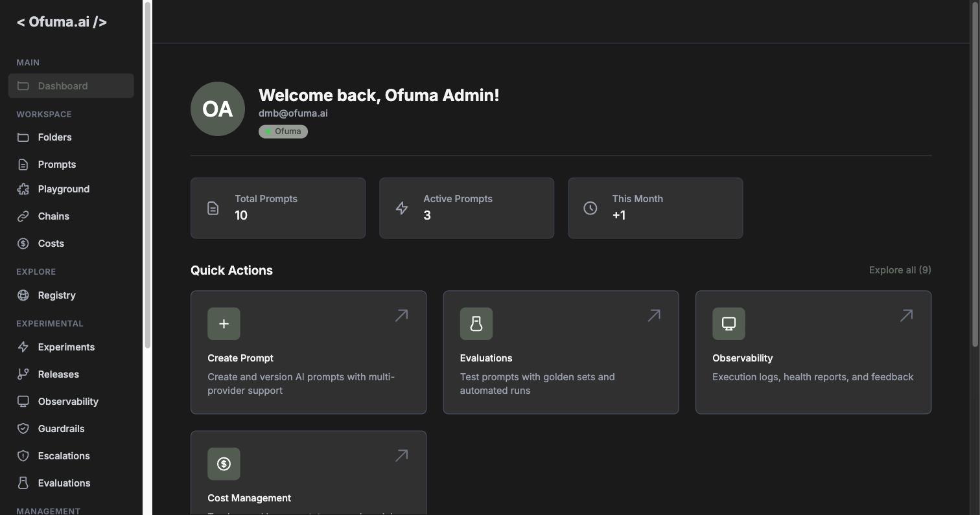Click the Dashboard folder icon in sidebar

point(23,86)
